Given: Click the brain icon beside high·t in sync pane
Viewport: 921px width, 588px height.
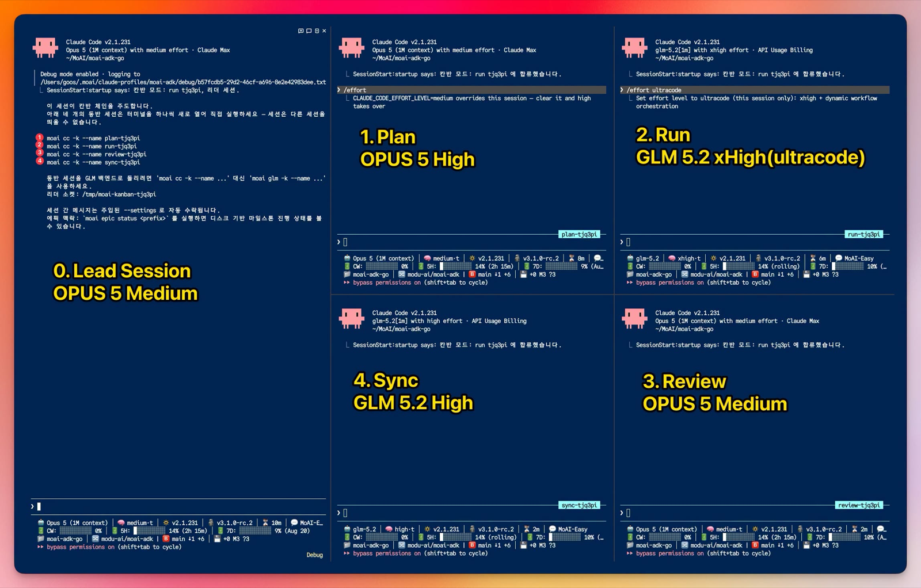Looking at the screenshot, I should (389, 529).
